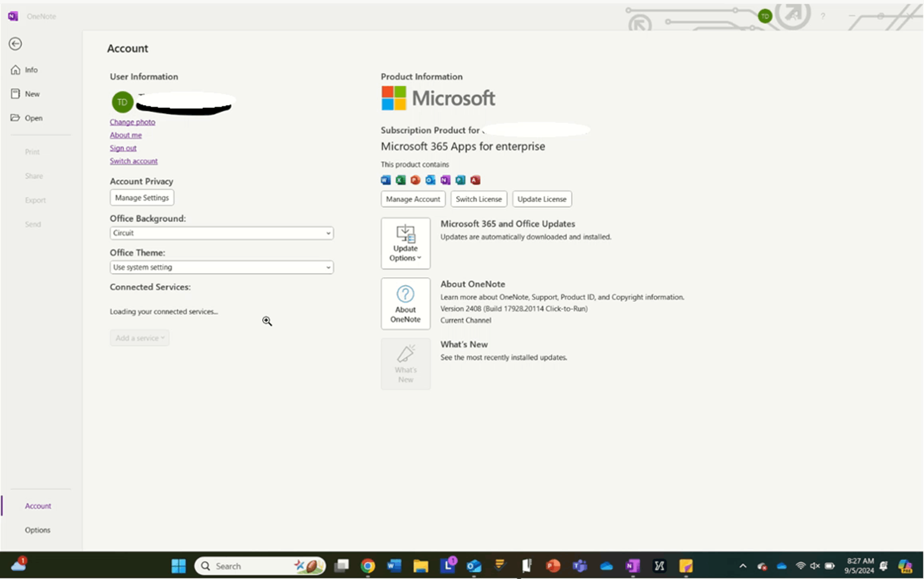Expand the Office Background dropdown

[x=221, y=233]
